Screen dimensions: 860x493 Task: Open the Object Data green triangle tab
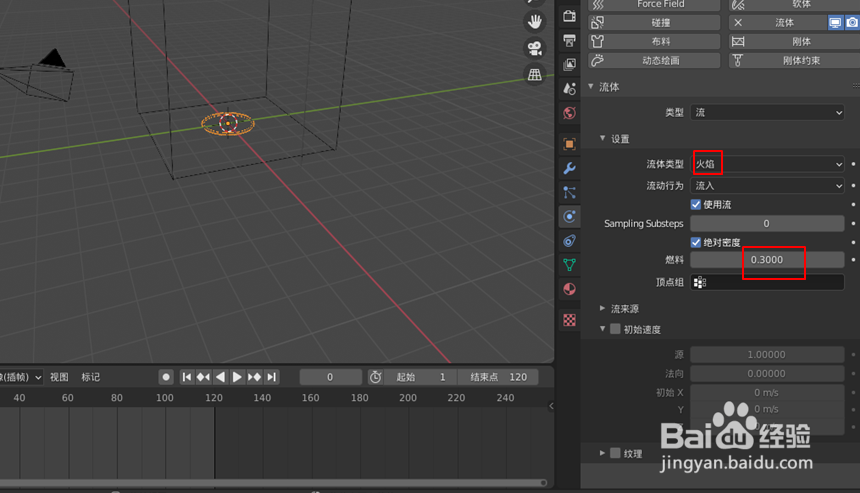[x=569, y=265]
